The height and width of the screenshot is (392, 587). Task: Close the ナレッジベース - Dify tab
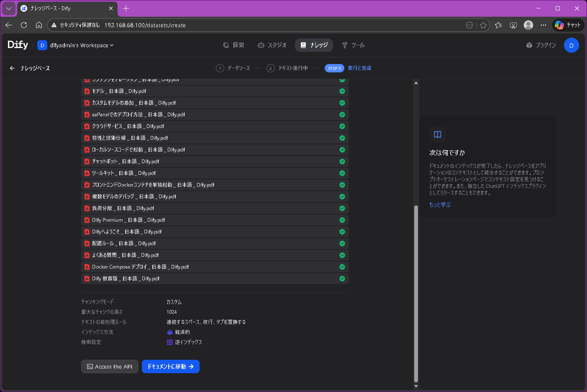pyautogui.click(x=111, y=8)
